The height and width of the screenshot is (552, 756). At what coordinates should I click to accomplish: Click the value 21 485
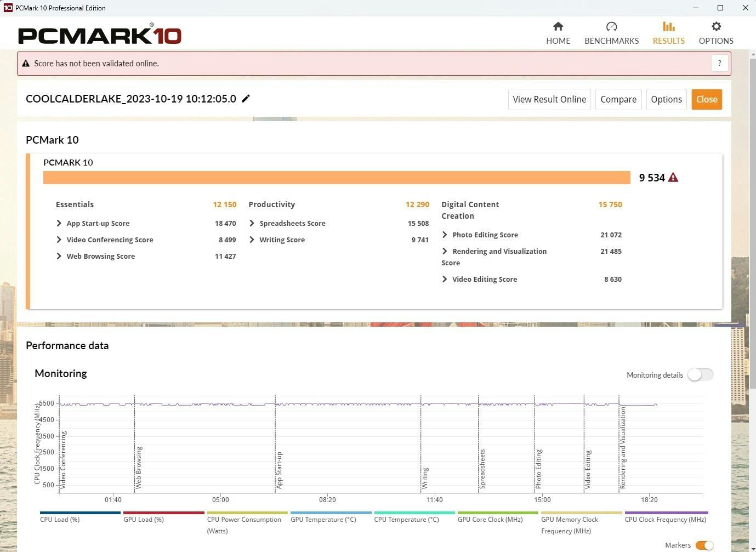click(x=611, y=251)
